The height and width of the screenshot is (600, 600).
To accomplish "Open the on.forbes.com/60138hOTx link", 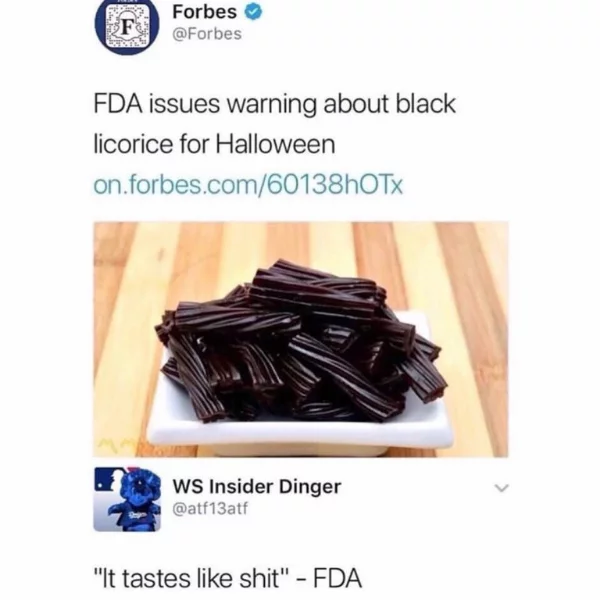I will point(248,185).
